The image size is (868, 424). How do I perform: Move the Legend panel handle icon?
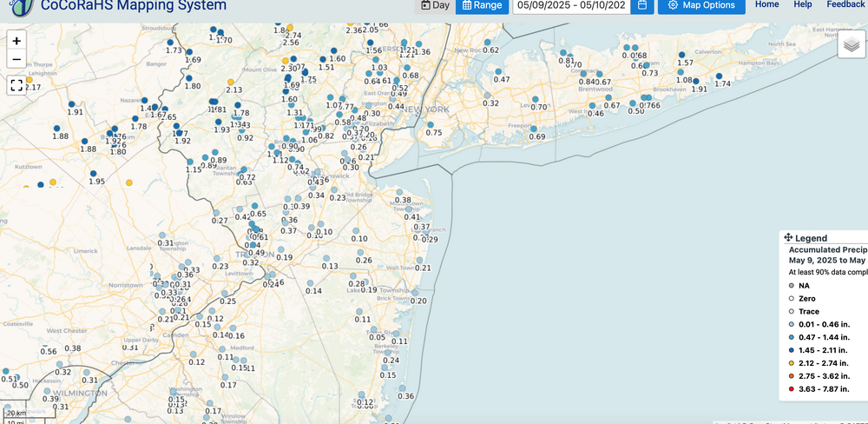788,237
